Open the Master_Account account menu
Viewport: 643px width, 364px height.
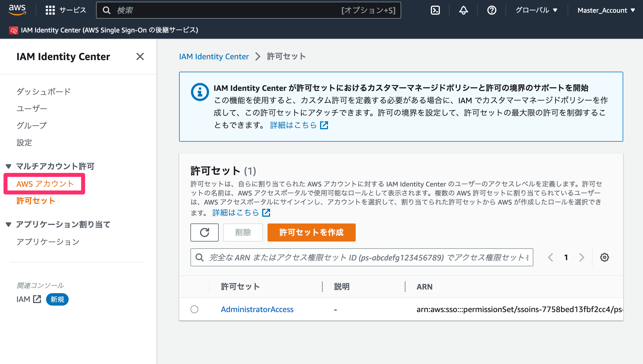tap(606, 10)
